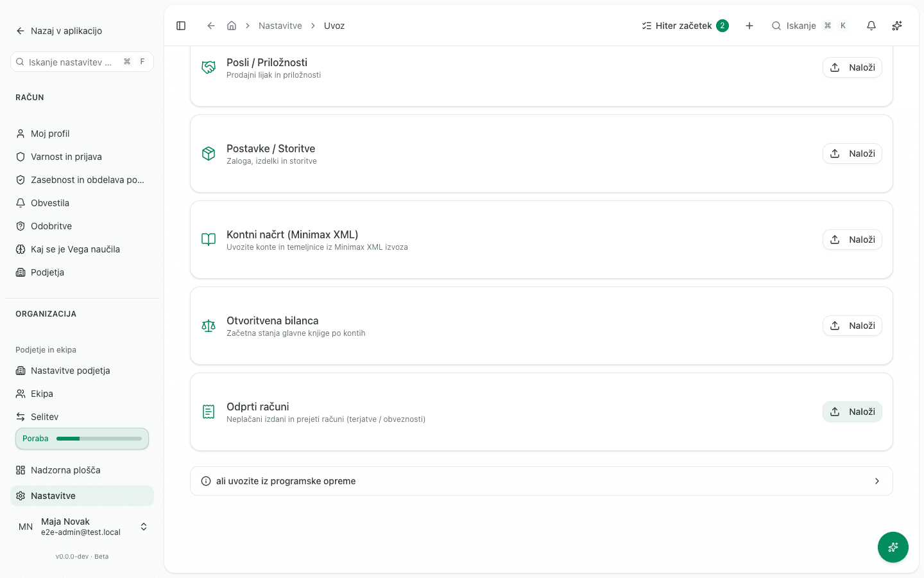Open the AI sparkle icon in top bar
Image resolution: width=924 pixels, height=578 pixels.
click(x=897, y=26)
